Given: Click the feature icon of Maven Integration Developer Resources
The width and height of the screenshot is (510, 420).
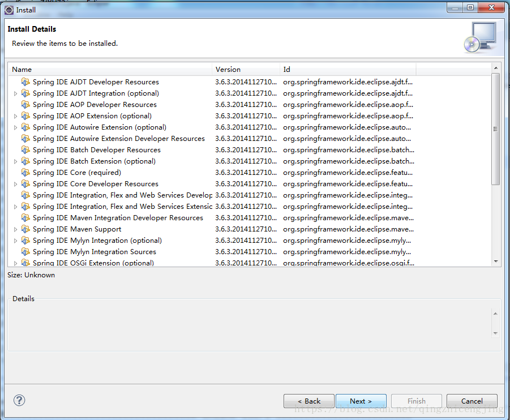Looking at the screenshot, I should [25, 218].
